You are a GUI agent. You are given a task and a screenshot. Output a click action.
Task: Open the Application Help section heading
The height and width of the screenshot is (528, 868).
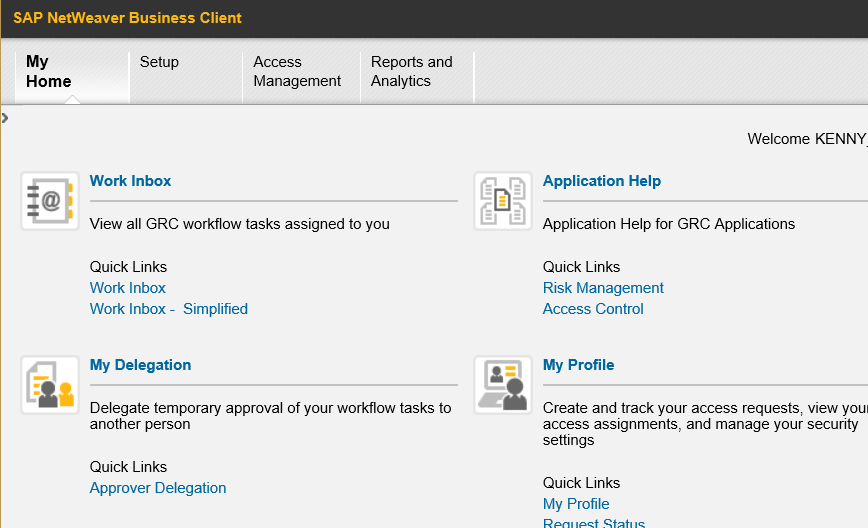pos(601,181)
